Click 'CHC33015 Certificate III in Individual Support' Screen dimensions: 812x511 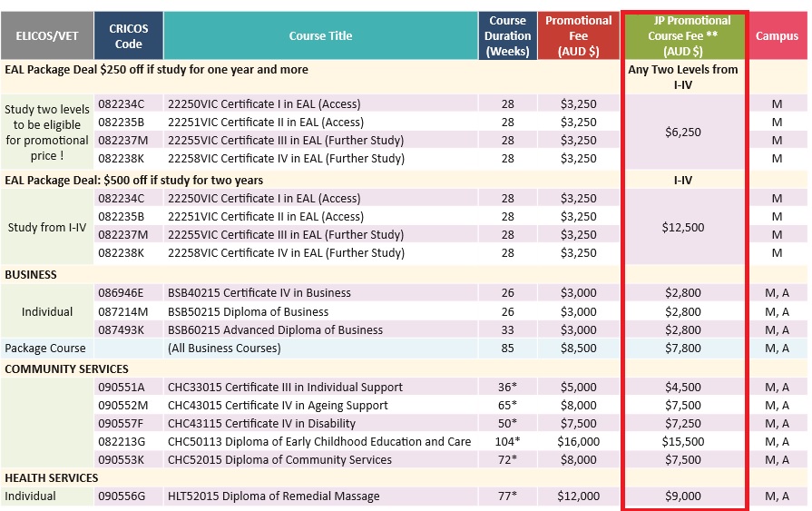(286, 388)
